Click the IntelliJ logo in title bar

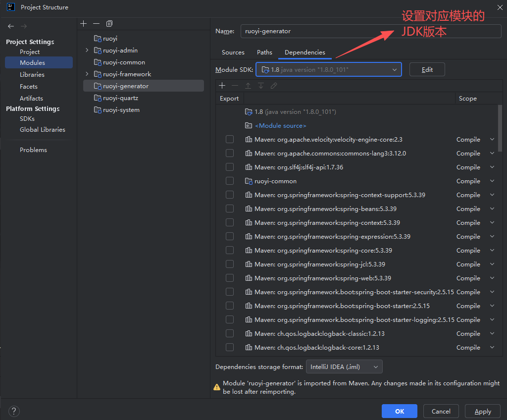pos(11,7)
